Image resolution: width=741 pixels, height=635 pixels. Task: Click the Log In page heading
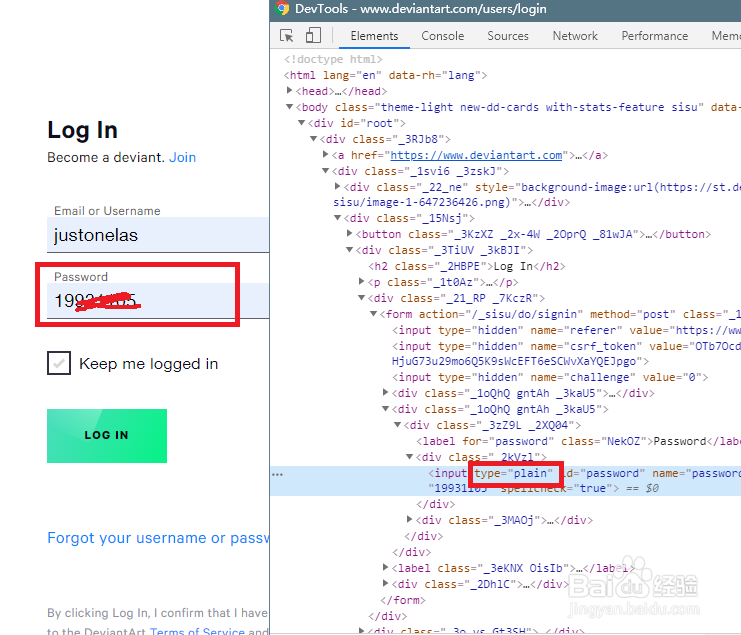tap(82, 130)
